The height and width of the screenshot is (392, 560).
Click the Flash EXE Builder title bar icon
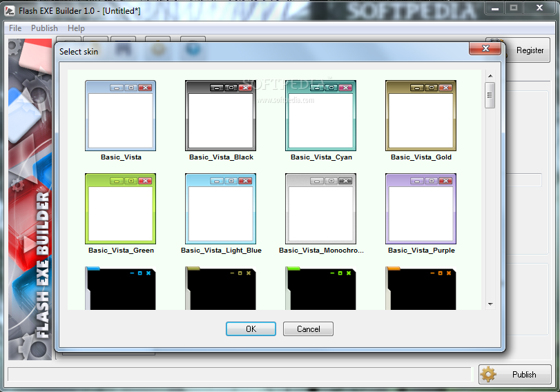(10, 11)
